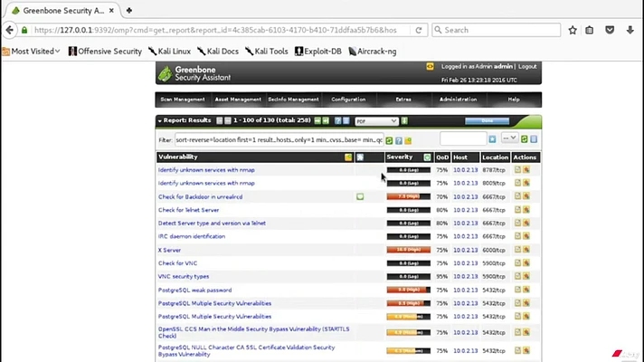Open Configuration menu

(x=348, y=100)
